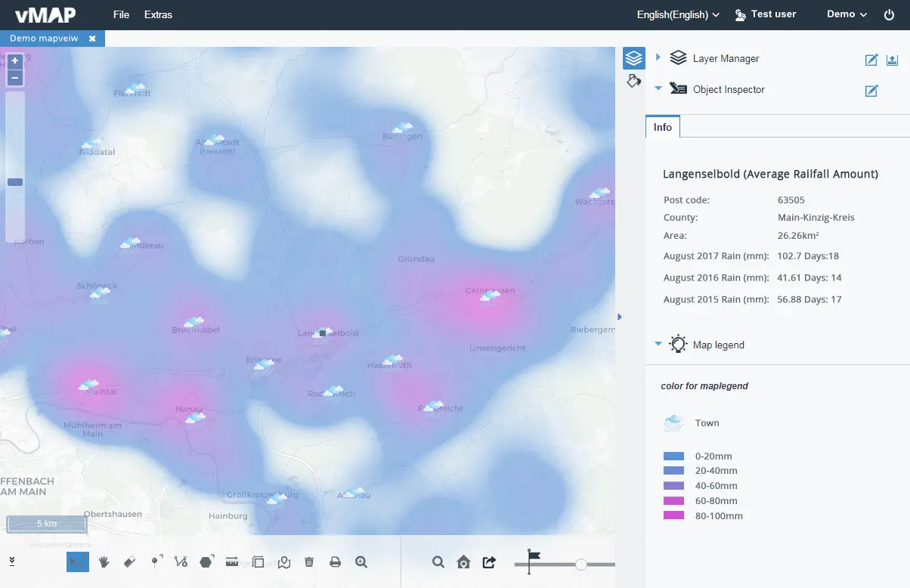Click the Freigericht rain cloud marker

click(434, 407)
